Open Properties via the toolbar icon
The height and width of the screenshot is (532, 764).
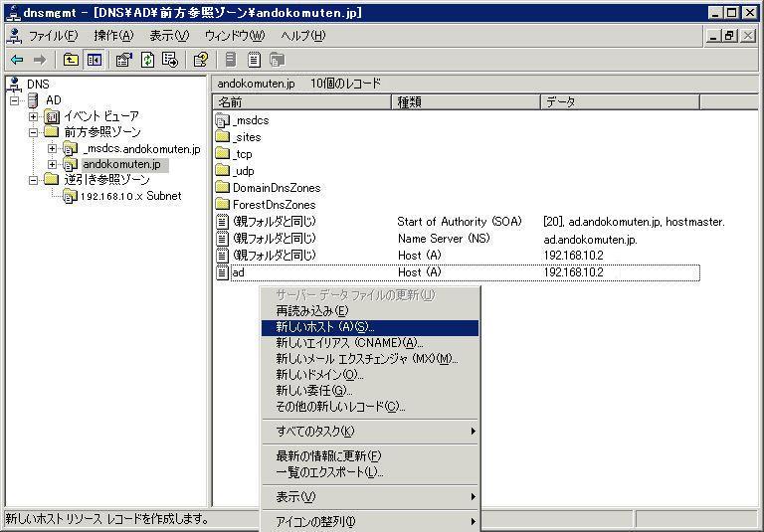coord(123,60)
